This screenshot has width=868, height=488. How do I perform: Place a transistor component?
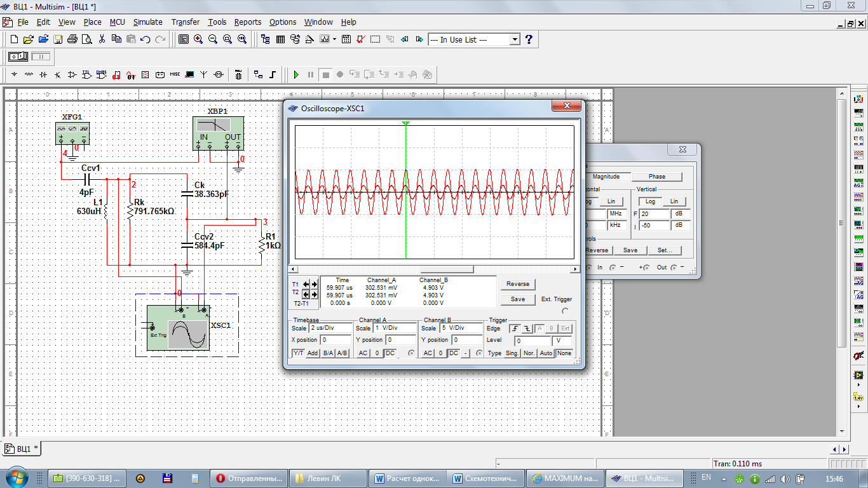58,75
